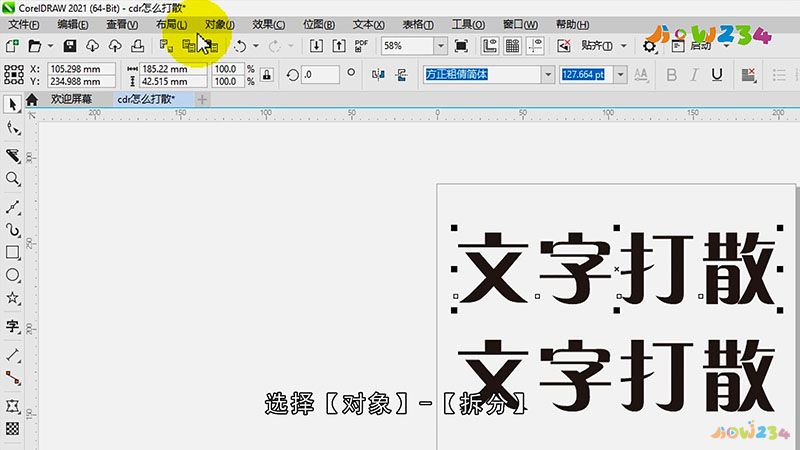This screenshot has height=450, width=800.
Task: Open a file with the folder icon
Action: coord(35,46)
